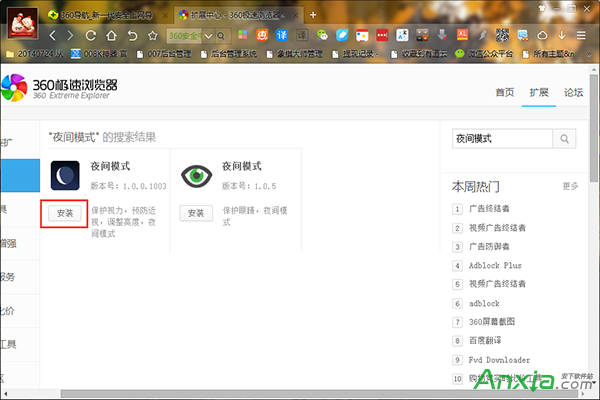Open the 007后台管理 bookmark
Screen dimensions: 600x400
(164, 54)
